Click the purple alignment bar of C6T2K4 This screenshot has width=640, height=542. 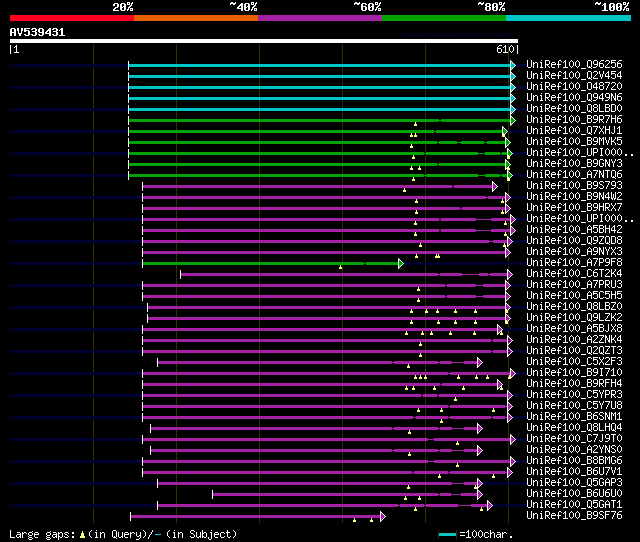pos(346,275)
